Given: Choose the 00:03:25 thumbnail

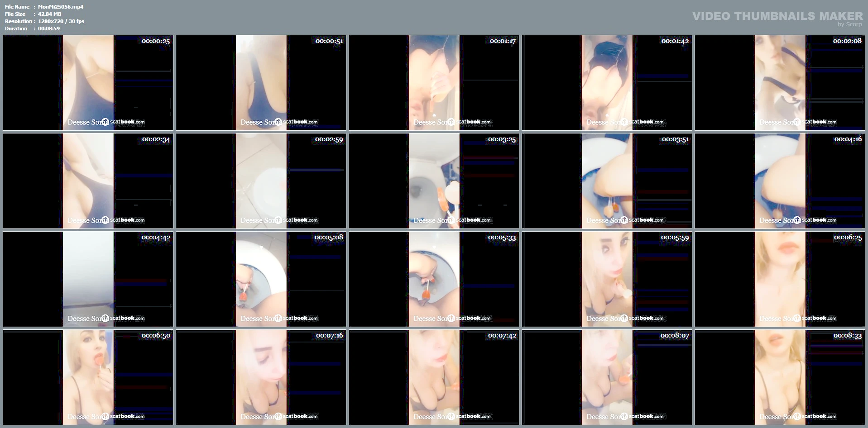Looking at the screenshot, I should coord(434,181).
